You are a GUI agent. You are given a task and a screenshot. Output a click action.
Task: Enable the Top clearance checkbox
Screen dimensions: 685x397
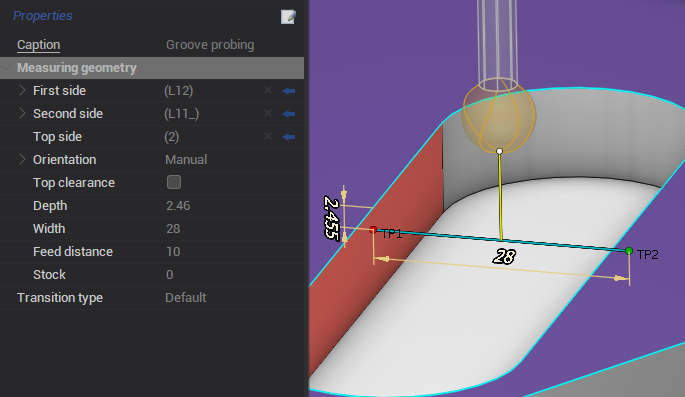tap(174, 182)
